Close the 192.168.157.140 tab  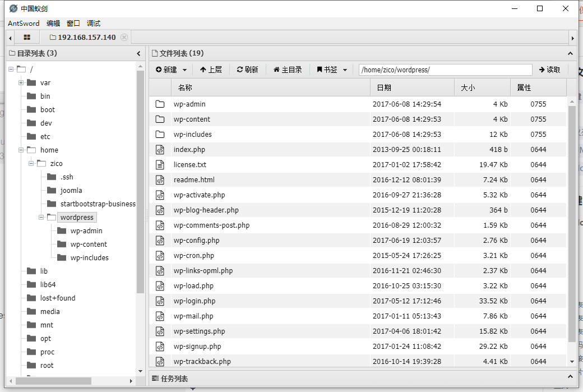point(124,37)
